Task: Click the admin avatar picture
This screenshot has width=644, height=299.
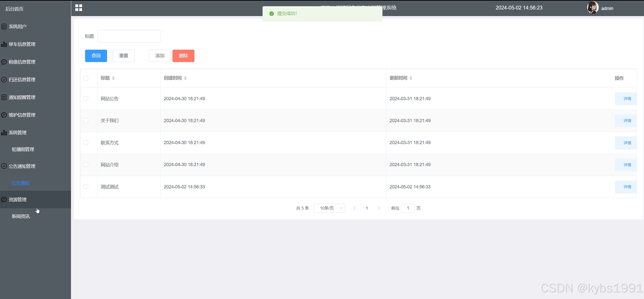Action: (593, 8)
